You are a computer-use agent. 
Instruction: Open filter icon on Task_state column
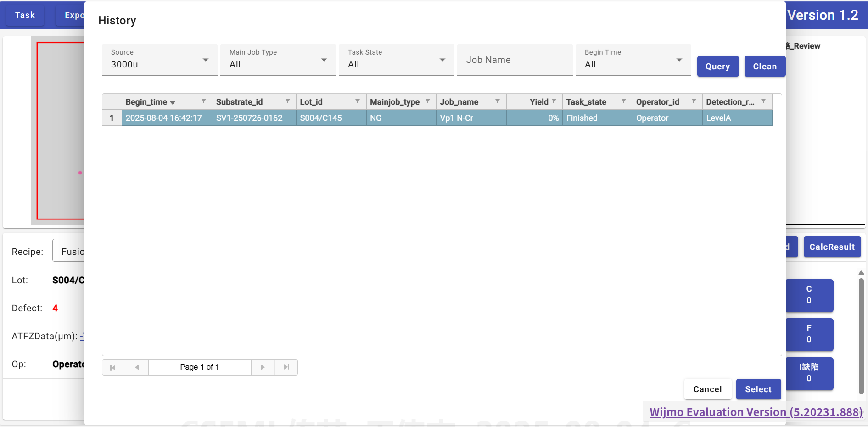(x=623, y=101)
